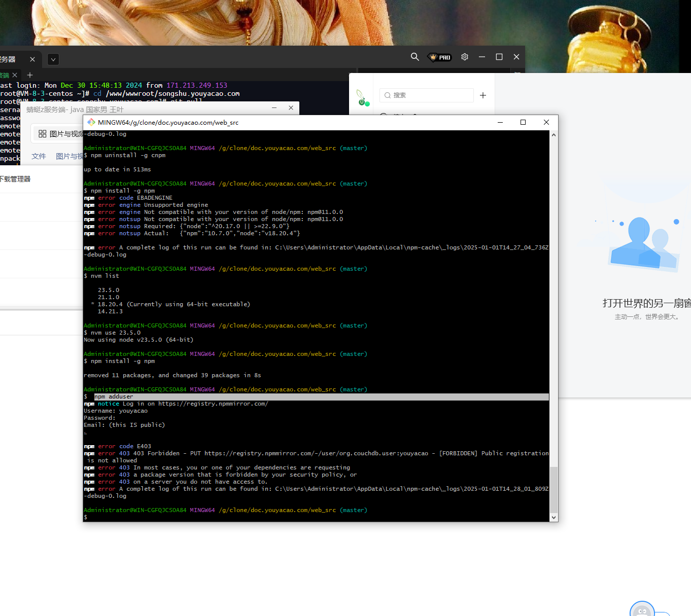Click the Git Bash scrollbar thumb
The height and width of the screenshot is (616, 691).
(x=554, y=490)
